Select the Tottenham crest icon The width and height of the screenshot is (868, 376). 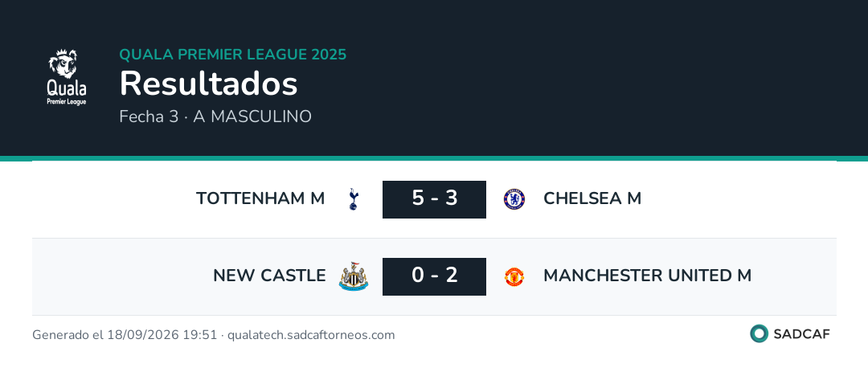(x=353, y=198)
